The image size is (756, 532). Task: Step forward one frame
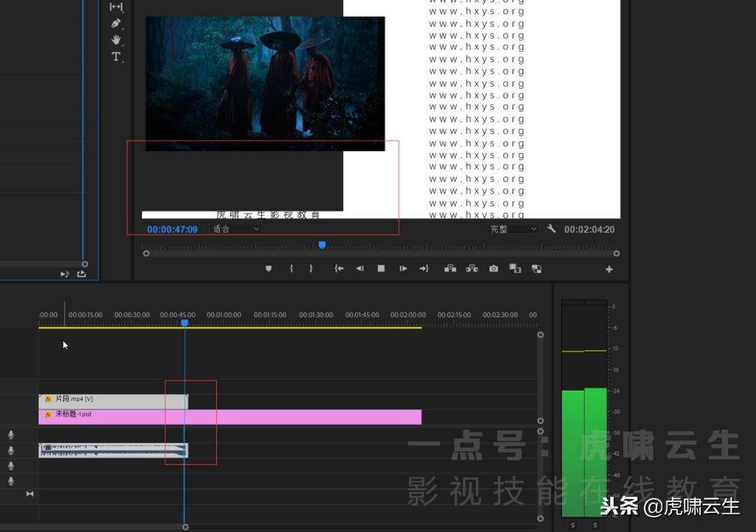[x=403, y=268]
